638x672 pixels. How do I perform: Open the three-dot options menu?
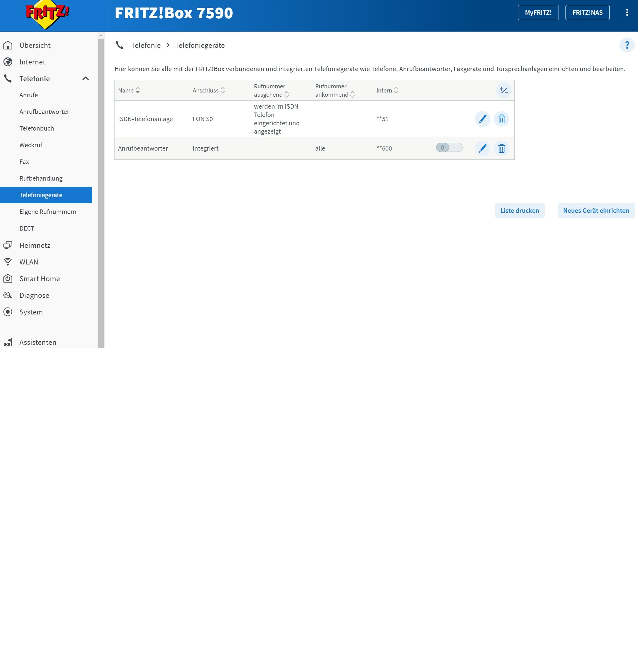(627, 13)
